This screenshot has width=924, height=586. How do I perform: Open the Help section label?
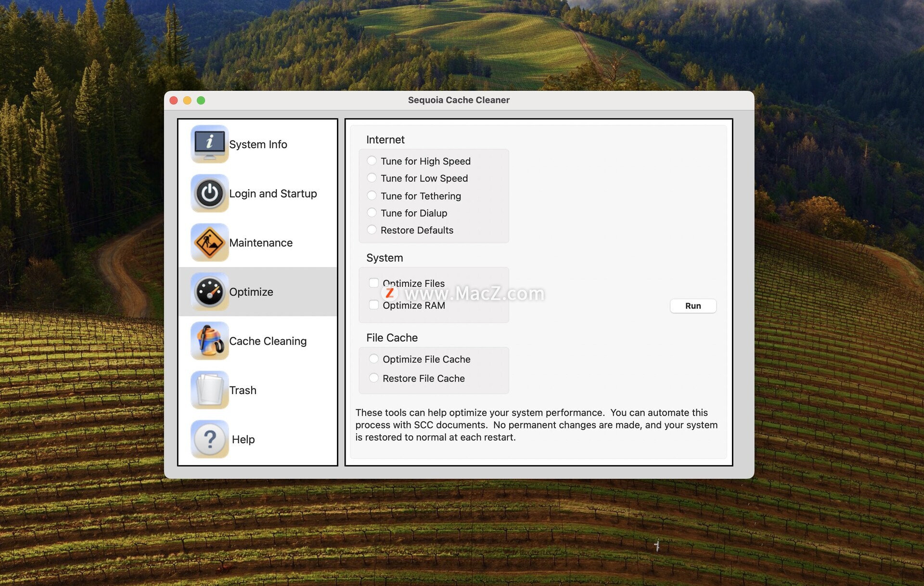coord(243,439)
